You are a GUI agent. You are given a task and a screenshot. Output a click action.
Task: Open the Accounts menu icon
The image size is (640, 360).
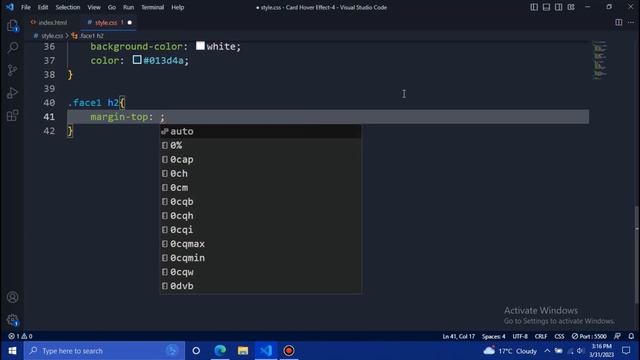pos(13,297)
